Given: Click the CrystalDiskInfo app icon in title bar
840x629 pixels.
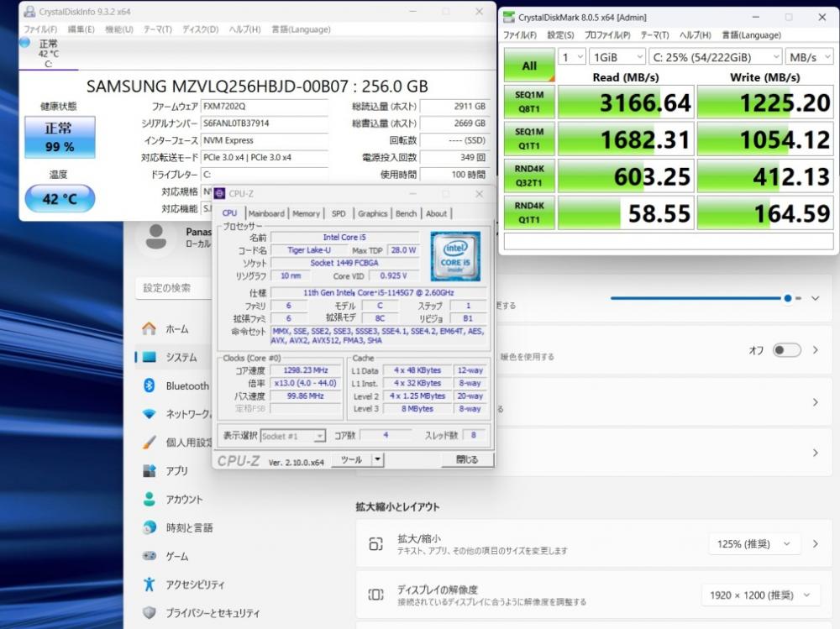Looking at the screenshot, I should (x=30, y=11).
